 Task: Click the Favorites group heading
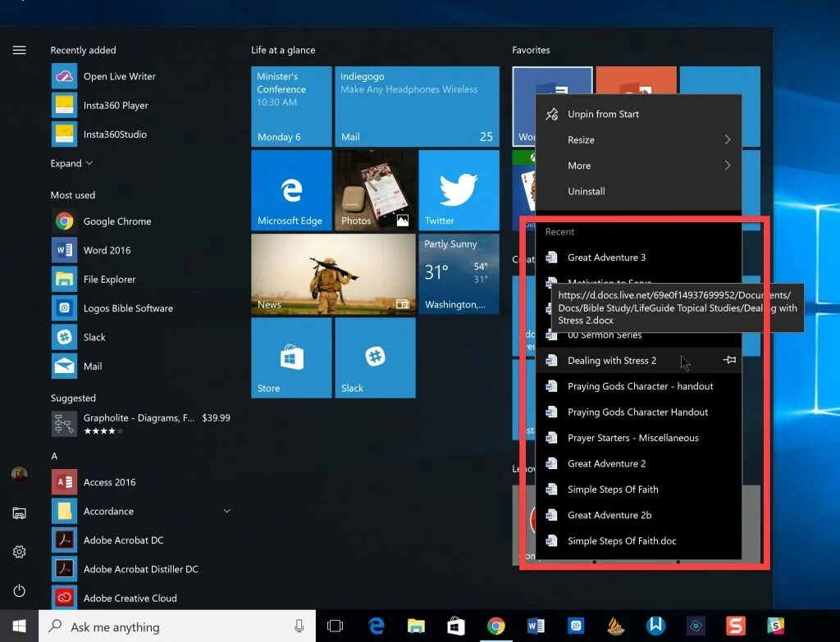pyautogui.click(x=531, y=50)
